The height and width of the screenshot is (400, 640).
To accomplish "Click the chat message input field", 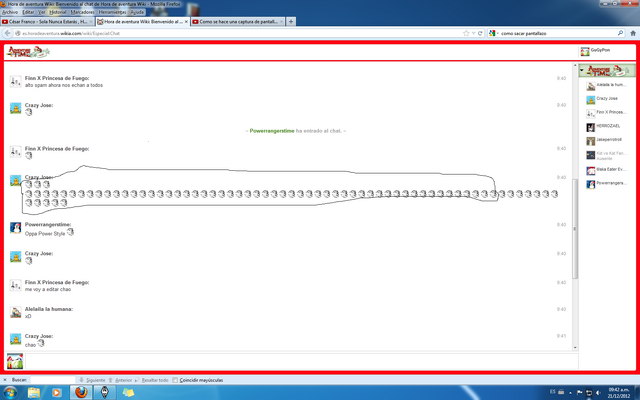I will tap(302, 362).
